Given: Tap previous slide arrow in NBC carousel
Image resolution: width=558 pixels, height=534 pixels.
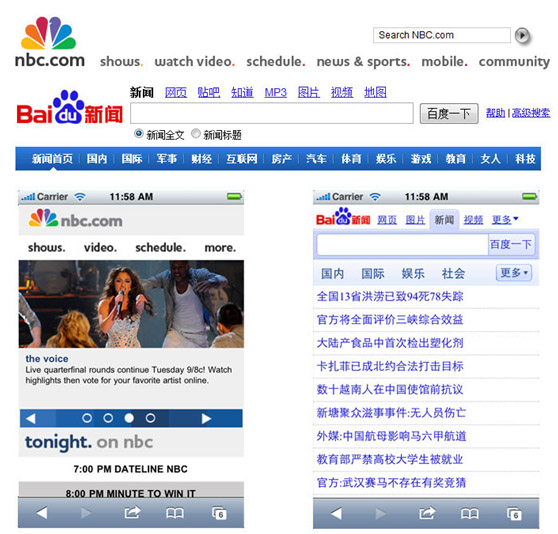Looking at the screenshot, I should tap(31, 418).
